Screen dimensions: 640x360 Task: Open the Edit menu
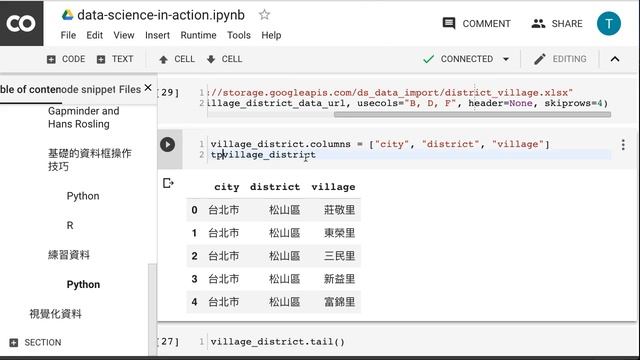(x=94, y=36)
